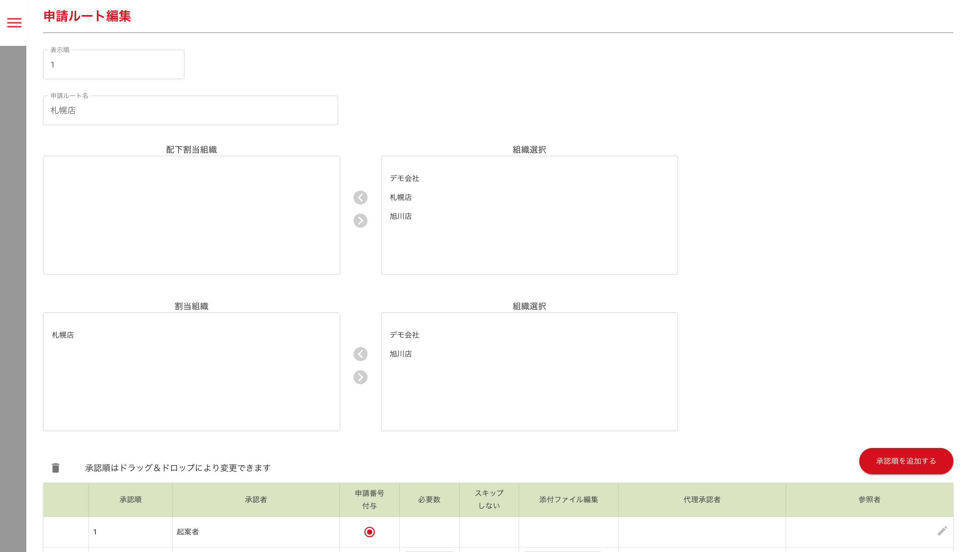Click the trash delete icon

click(56, 468)
